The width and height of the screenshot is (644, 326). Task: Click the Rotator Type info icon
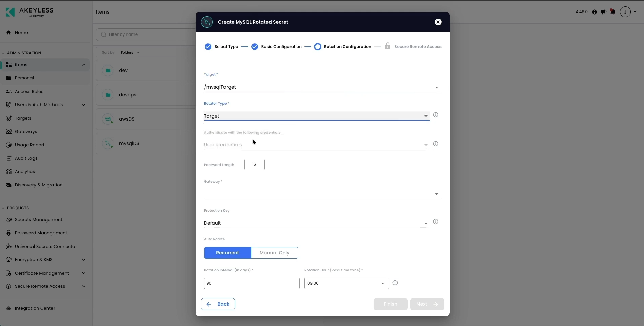(436, 115)
